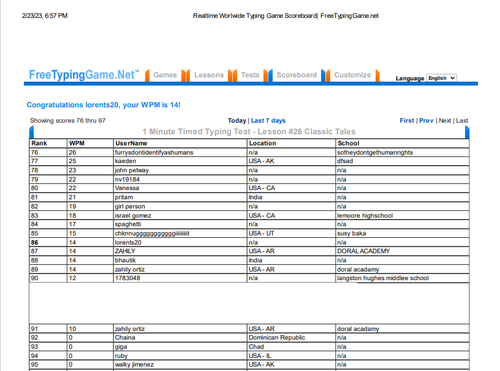Select username israel gomez
Screen dimensions: 500x371
tap(133, 216)
